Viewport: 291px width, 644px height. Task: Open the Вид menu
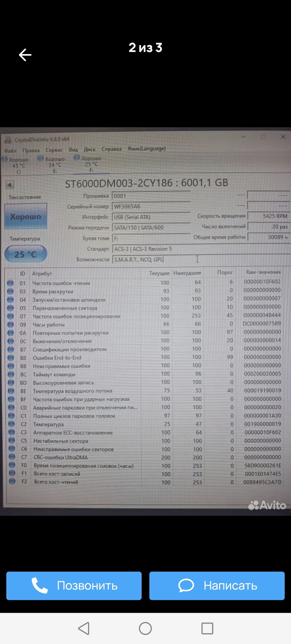pos(73,149)
